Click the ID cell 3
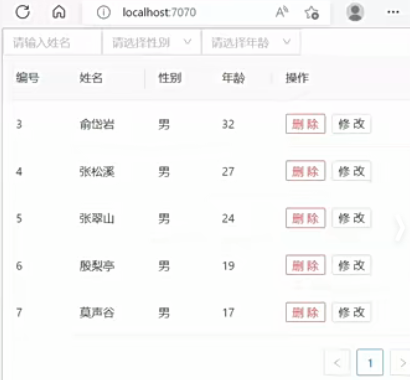 tap(19, 124)
